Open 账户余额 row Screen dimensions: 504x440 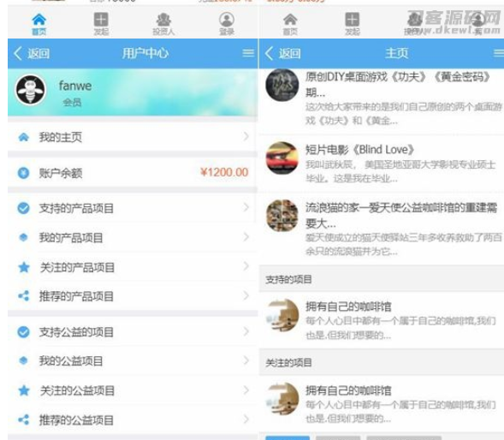(133, 173)
